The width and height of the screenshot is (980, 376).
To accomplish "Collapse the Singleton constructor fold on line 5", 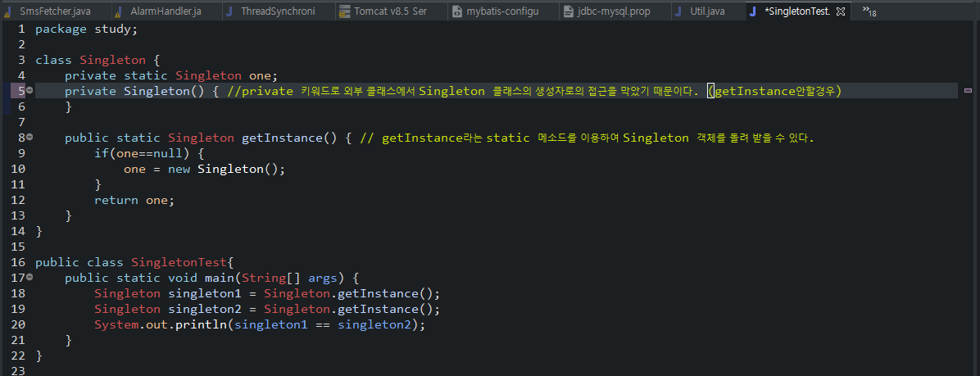I will click(x=29, y=91).
